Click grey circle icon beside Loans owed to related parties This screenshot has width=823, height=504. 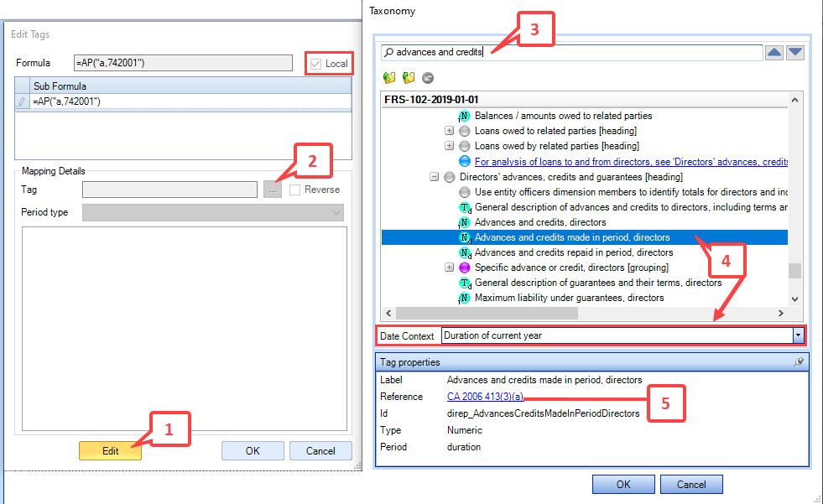[x=465, y=131]
